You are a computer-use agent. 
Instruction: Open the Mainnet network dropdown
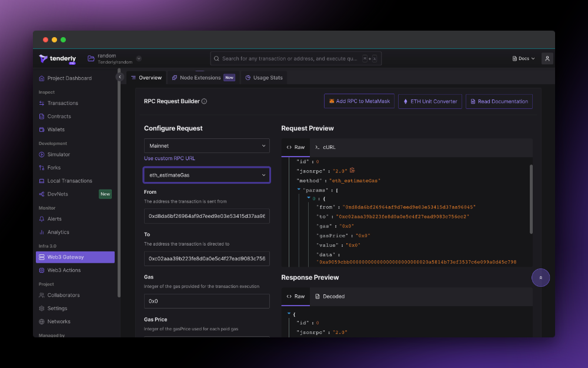(x=206, y=145)
